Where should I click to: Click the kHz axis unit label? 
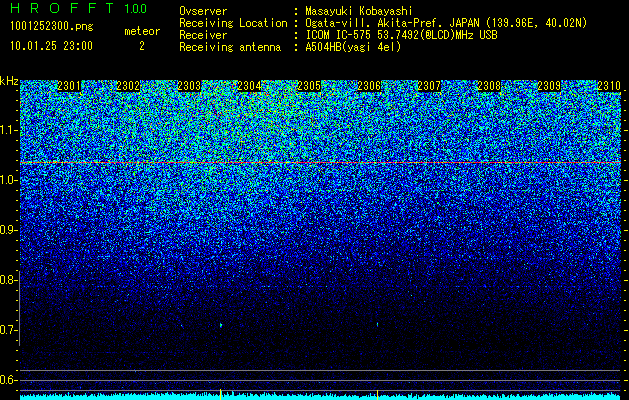[9, 81]
